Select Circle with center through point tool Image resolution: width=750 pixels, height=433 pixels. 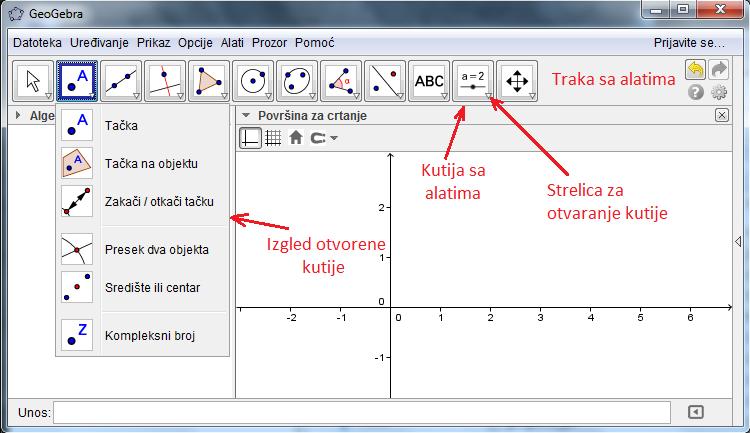[x=253, y=81]
